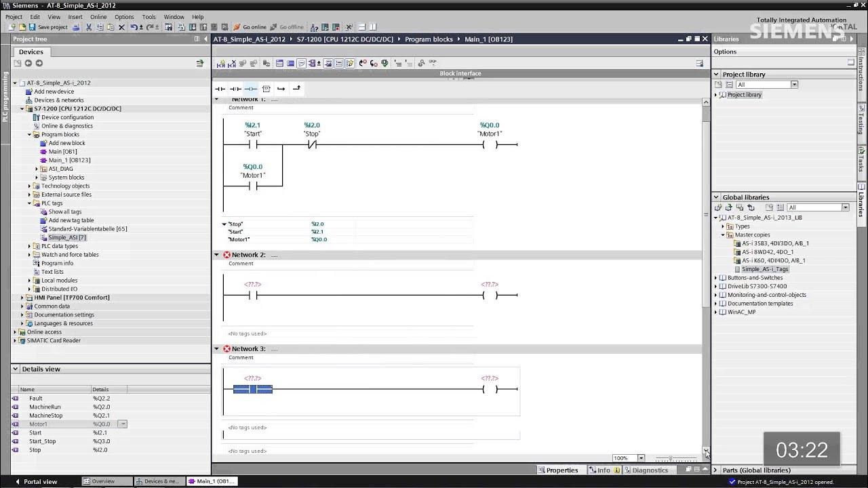868x488 pixels.
Task: Open the Options menu
Action: [124, 17]
